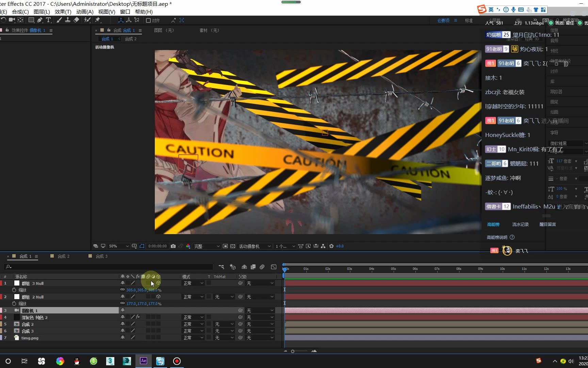Select the Clone Stamp tool

[68, 20]
